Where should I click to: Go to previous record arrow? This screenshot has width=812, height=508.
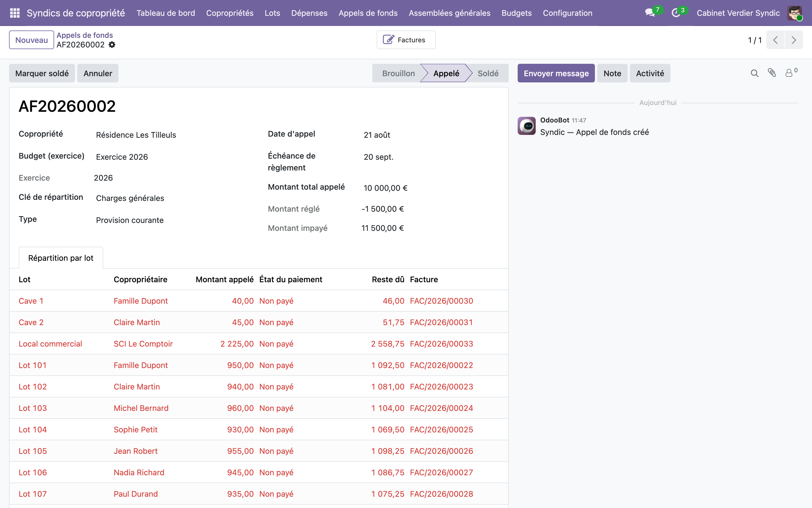point(775,40)
